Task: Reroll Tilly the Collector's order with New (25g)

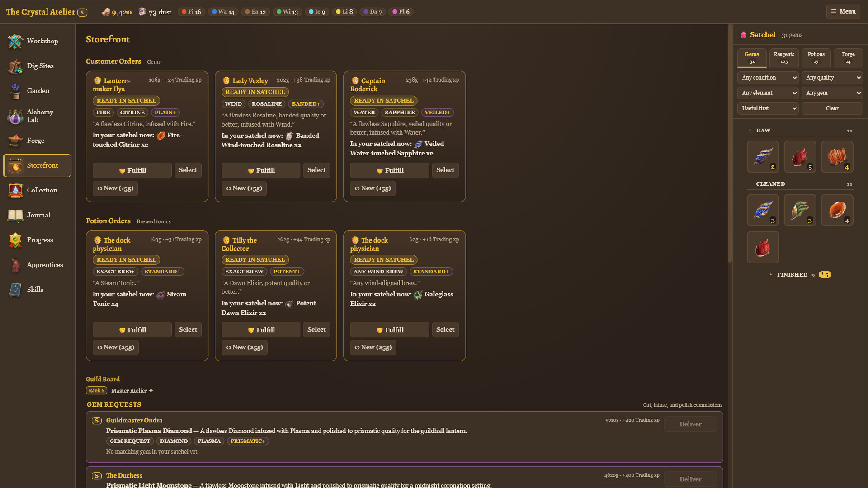Action: tap(245, 347)
